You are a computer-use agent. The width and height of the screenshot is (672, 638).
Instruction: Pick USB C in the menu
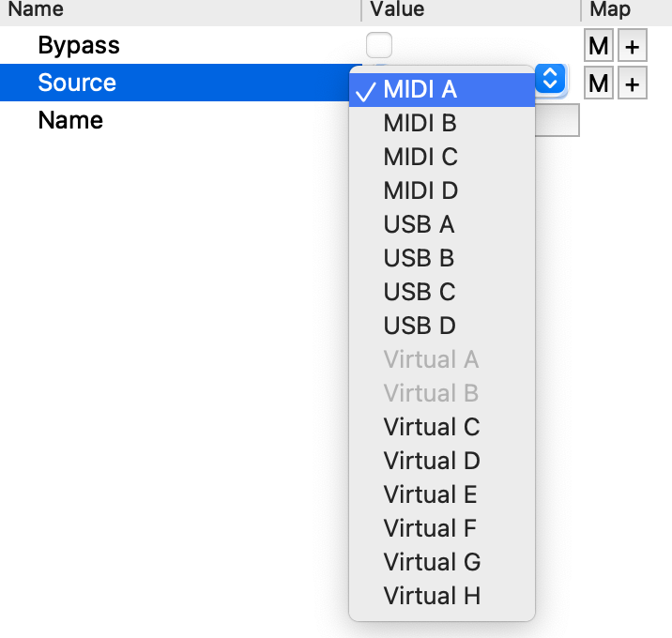(419, 292)
